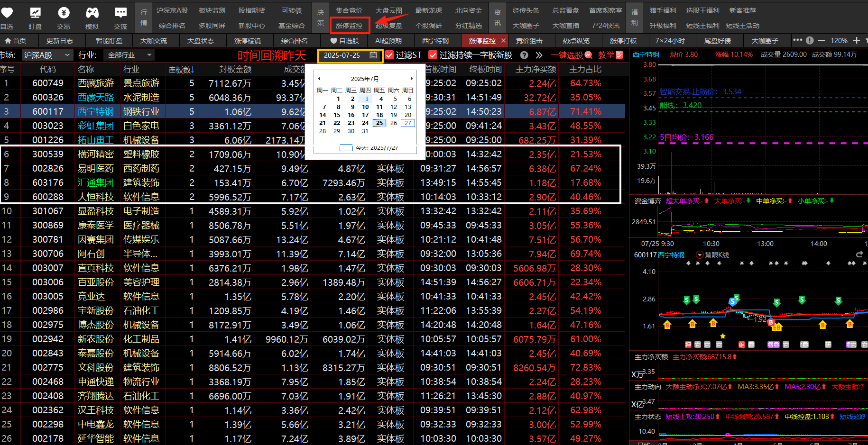The image size is (868, 445).
Task: Open the 交易 yen coin icon
Action: [64, 13]
